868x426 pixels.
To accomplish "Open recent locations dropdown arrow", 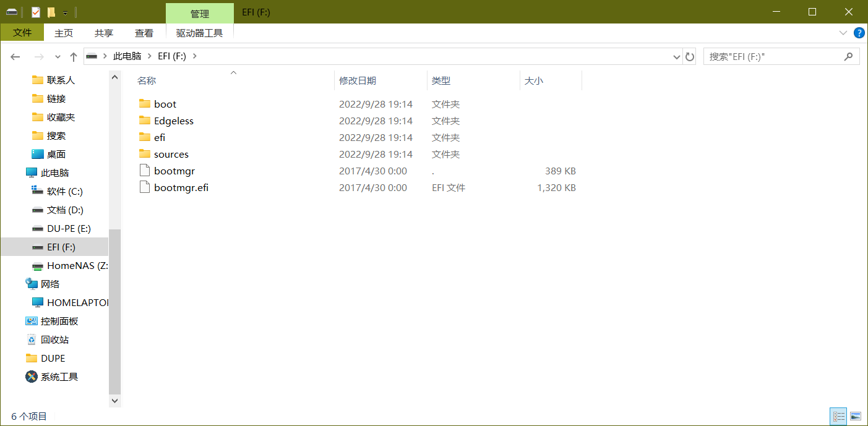I will pos(58,57).
